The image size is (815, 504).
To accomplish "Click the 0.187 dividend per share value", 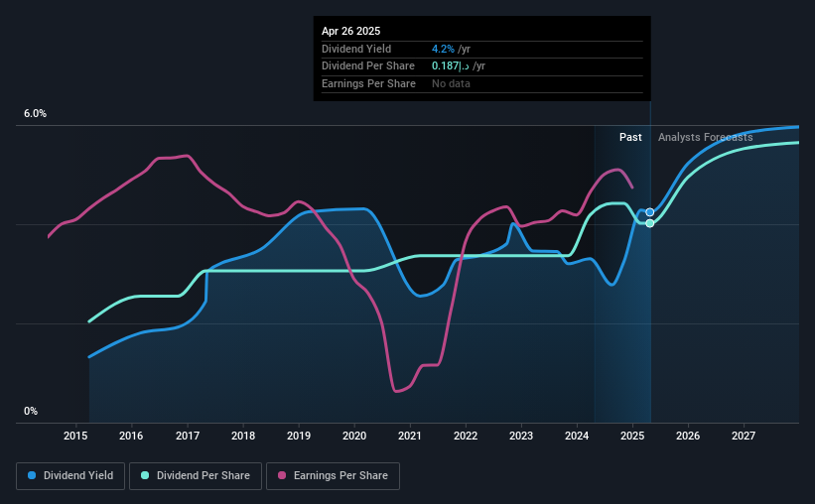I will tap(450, 66).
